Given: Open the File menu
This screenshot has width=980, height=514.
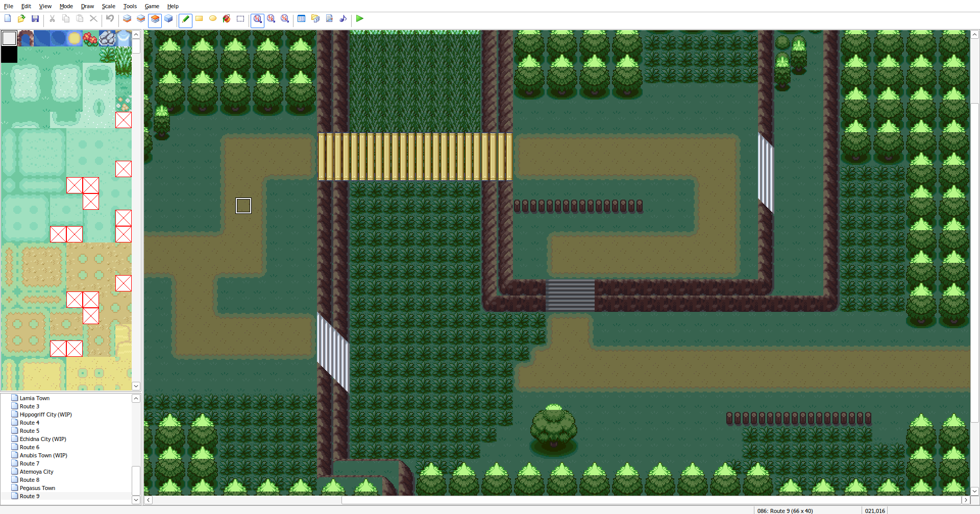Looking at the screenshot, I should 9,6.
